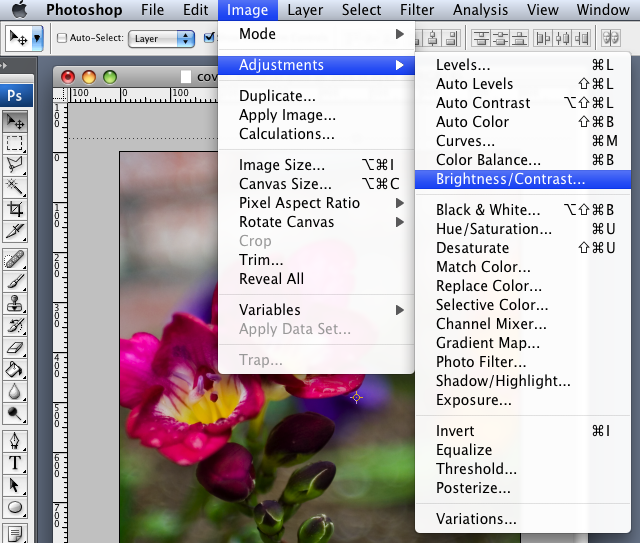Click distribute horizontal centers icon

562,38
